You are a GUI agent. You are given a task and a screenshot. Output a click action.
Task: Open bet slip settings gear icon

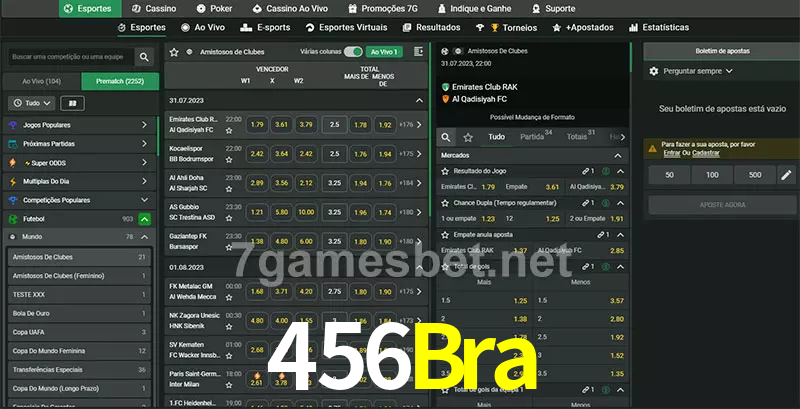coord(654,71)
